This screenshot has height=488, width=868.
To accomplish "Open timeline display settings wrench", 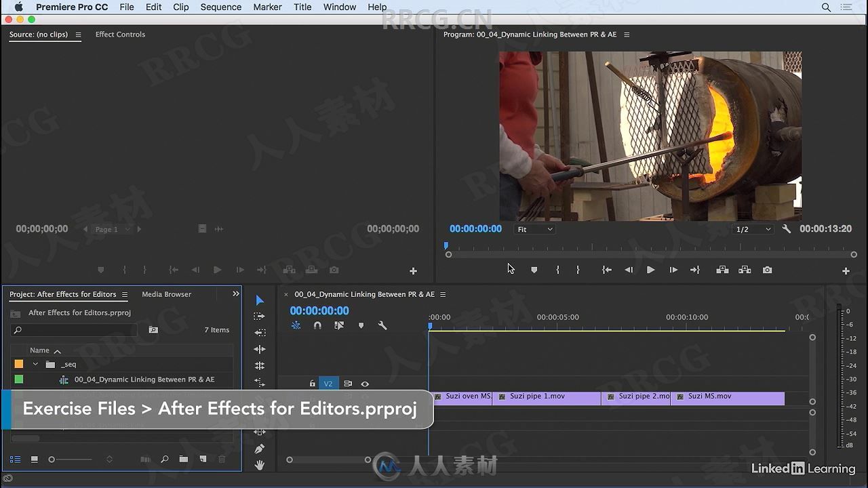I will click(x=382, y=325).
